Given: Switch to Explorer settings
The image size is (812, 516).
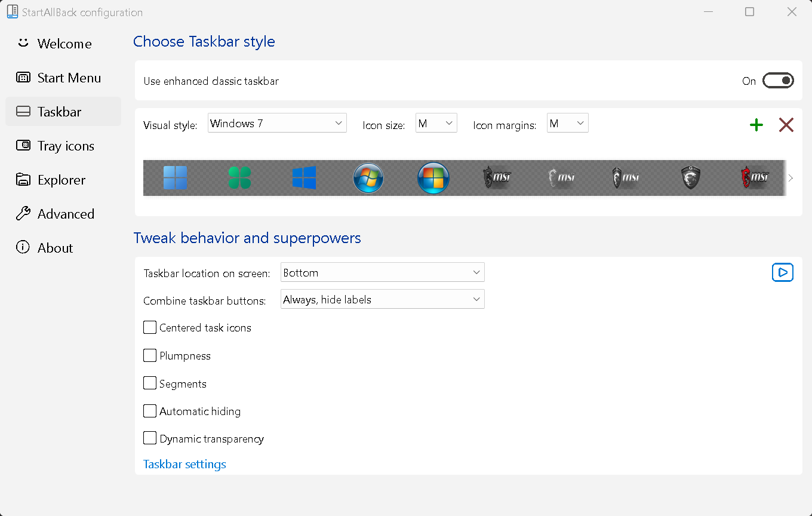Looking at the screenshot, I should coord(63,180).
